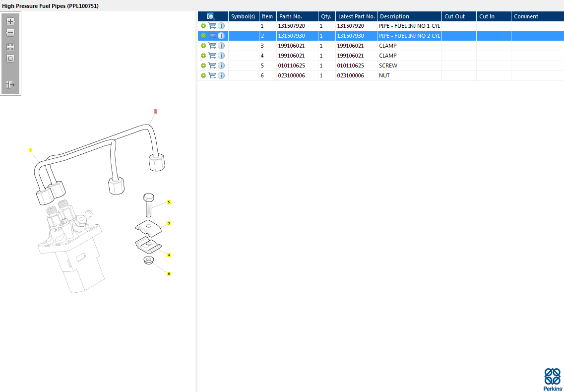The image size is (564, 392).
Task: Click Parts No. cell 010110625
Action: (x=297, y=65)
